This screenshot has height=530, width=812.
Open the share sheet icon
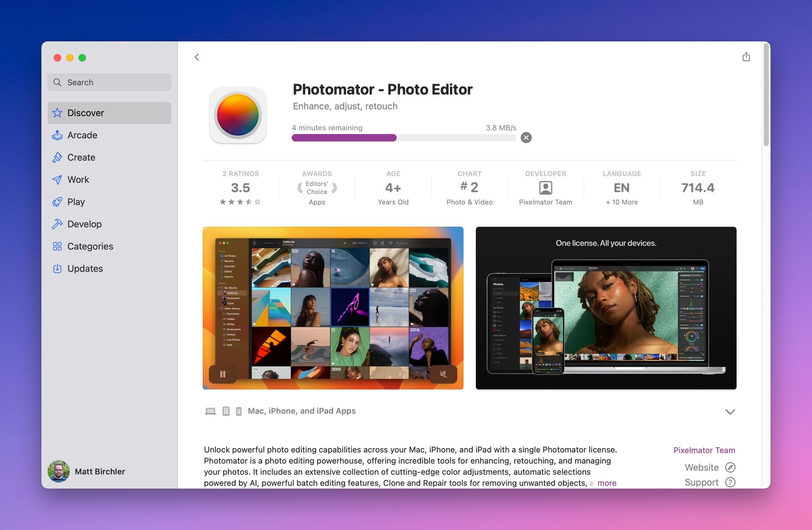pyautogui.click(x=746, y=57)
